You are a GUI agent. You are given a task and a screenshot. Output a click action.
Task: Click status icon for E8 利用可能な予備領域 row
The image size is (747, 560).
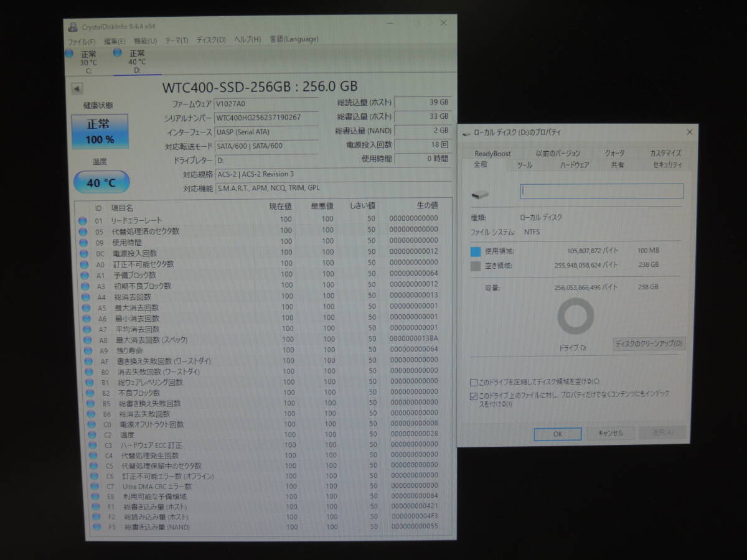coord(94,497)
